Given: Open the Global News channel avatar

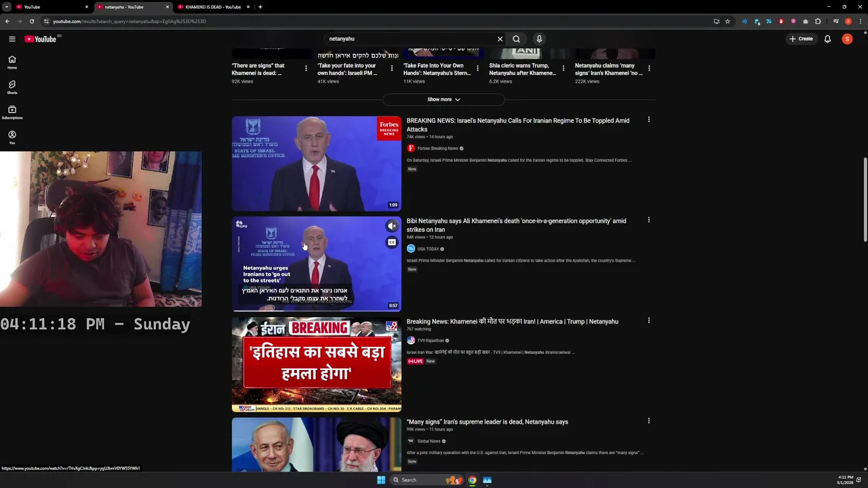Looking at the screenshot, I should (x=410, y=441).
